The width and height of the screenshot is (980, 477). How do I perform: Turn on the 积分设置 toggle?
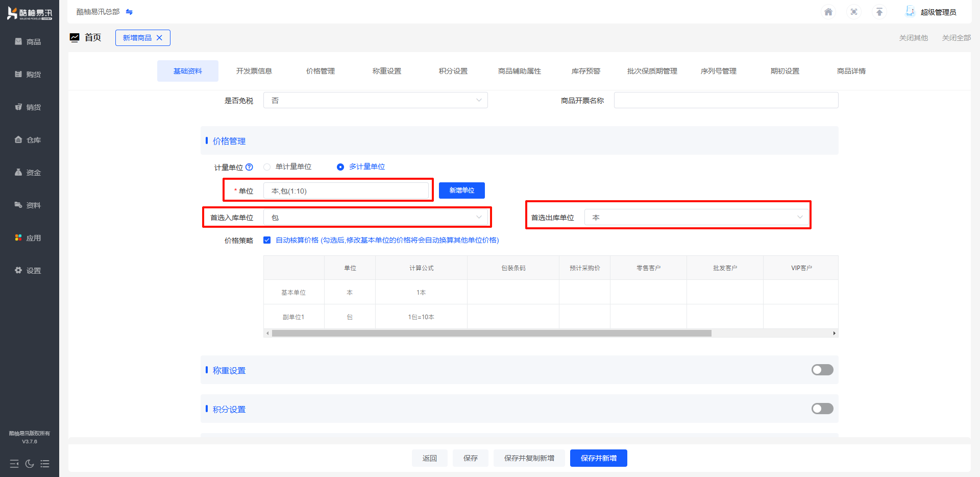822,409
